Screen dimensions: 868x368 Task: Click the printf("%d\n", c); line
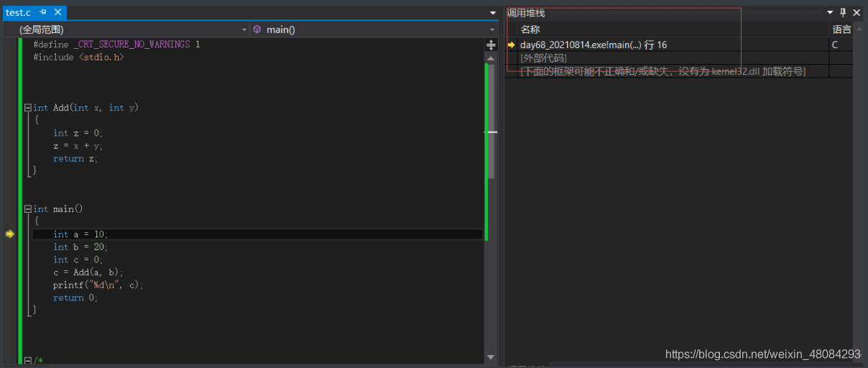tap(98, 285)
